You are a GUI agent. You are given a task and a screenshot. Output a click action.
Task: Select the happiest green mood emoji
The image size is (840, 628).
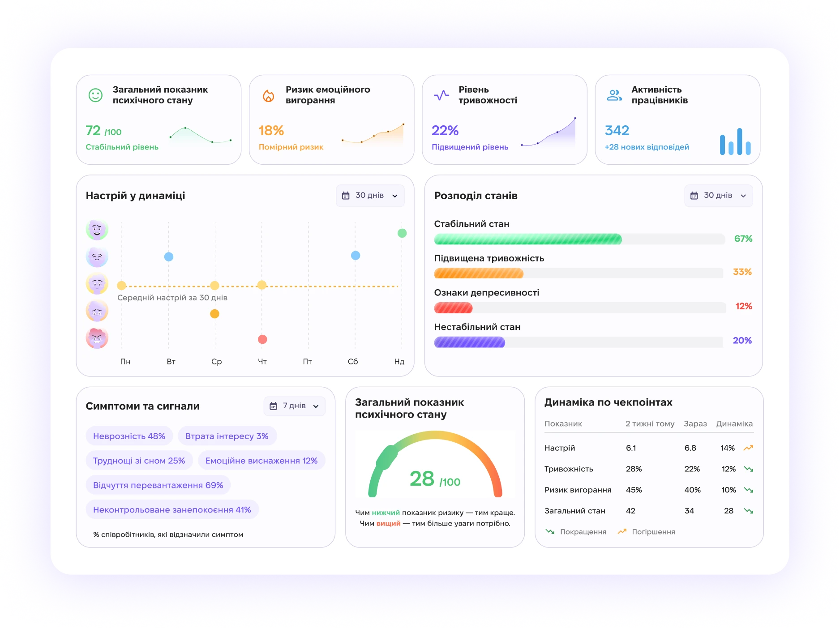(97, 230)
